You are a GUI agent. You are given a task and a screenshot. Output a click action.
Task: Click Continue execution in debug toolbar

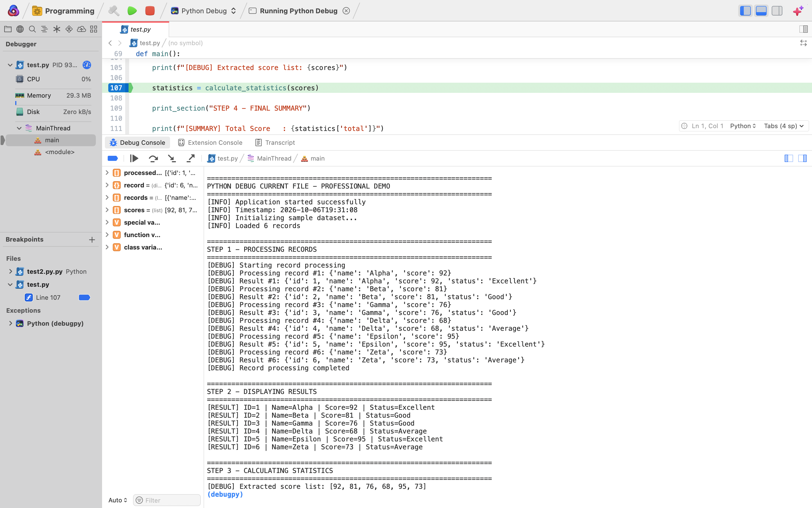134,158
